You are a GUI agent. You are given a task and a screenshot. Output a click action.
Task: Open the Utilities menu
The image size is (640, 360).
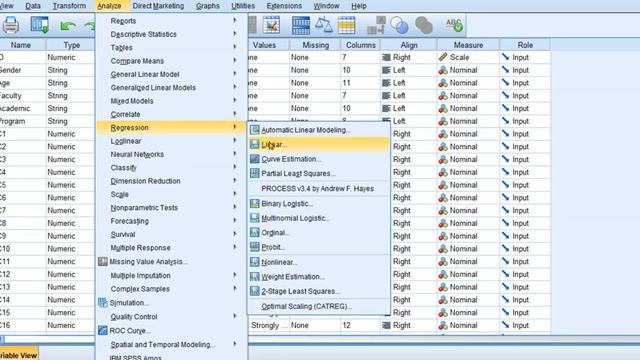pos(243,6)
